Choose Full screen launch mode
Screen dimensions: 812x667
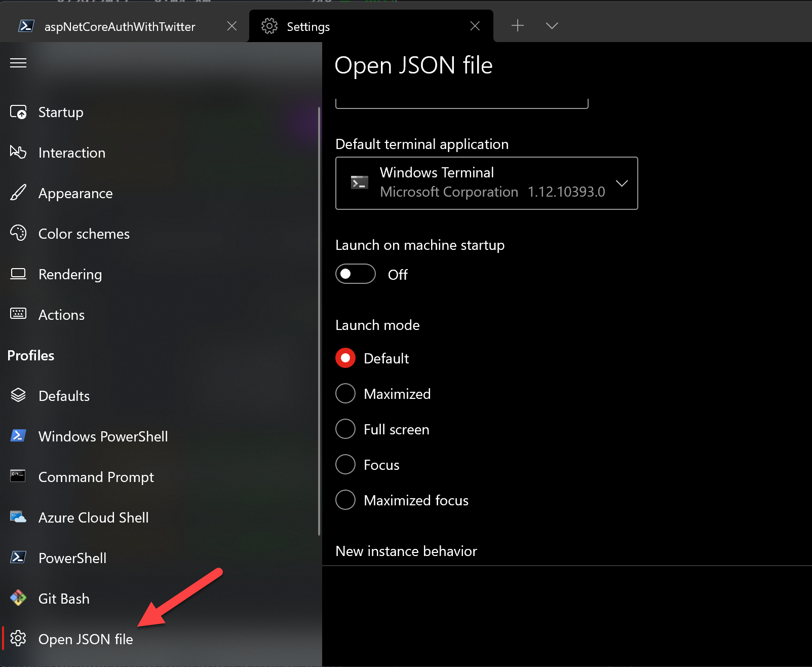[x=345, y=429]
